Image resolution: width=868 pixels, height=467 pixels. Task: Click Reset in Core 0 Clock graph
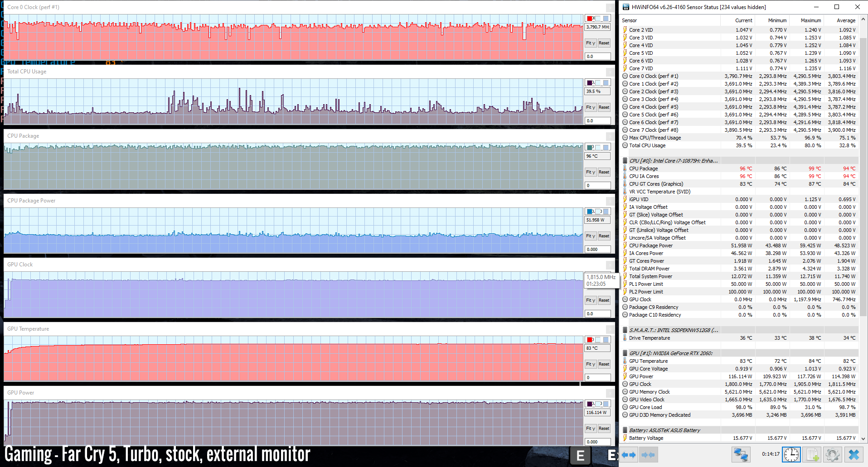pos(604,43)
